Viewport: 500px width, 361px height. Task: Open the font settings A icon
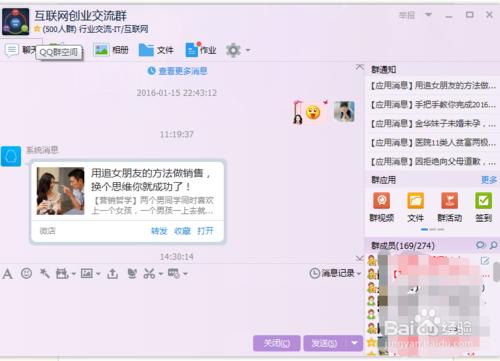7,274
